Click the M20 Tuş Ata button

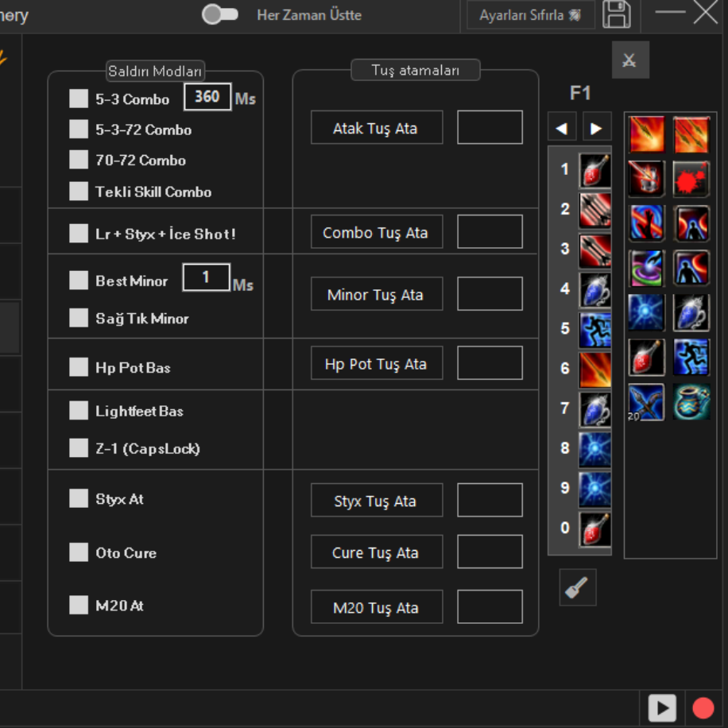click(377, 607)
